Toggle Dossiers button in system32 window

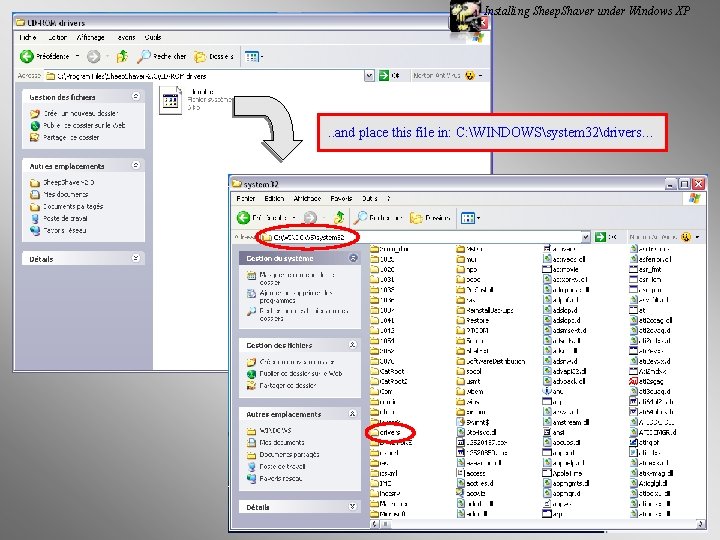pyautogui.click(x=430, y=218)
